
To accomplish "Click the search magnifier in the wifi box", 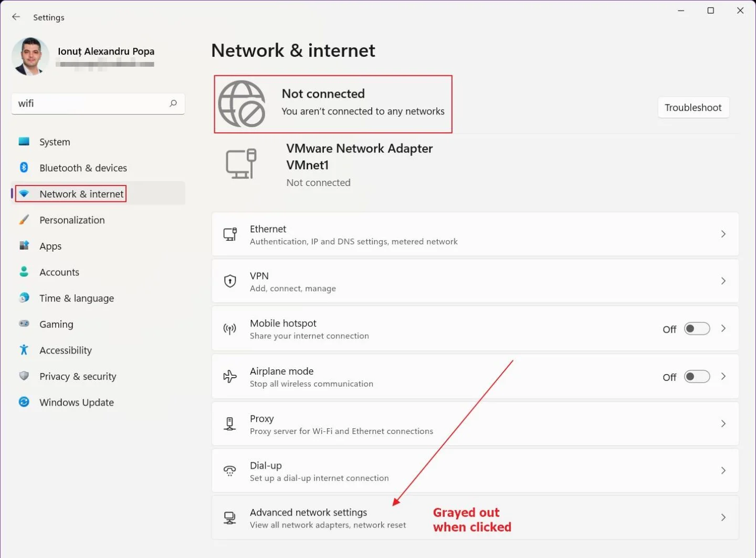I will tap(173, 104).
